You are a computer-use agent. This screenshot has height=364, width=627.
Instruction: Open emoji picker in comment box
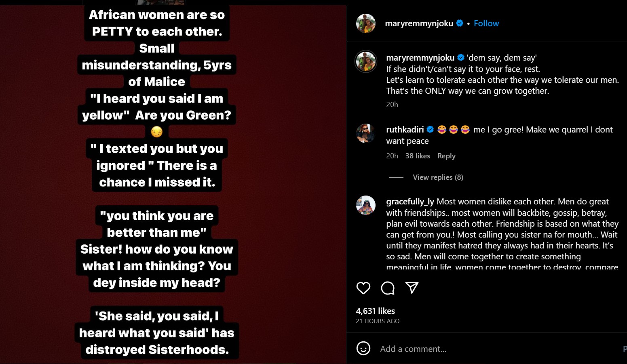pyautogui.click(x=363, y=348)
